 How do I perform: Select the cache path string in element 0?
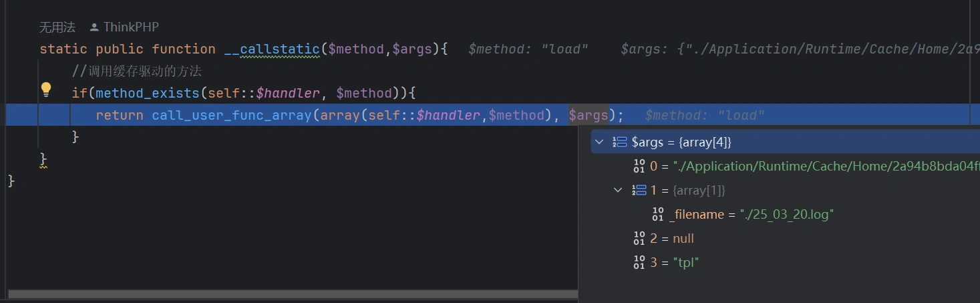pyautogui.click(x=822, y=167)
